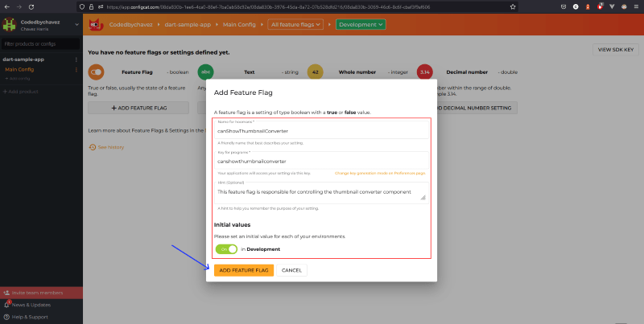Open Change key generation mode Preferences link
This screenshot has height=324, width=644.
coord(380,174)
